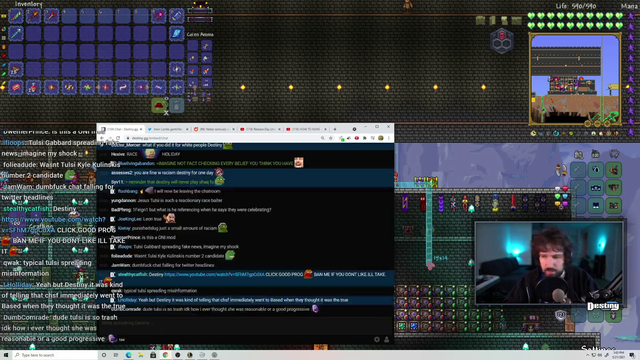
Task: Select the pickaxe in hotbar slot 2
Action: [x=33, y=16]
